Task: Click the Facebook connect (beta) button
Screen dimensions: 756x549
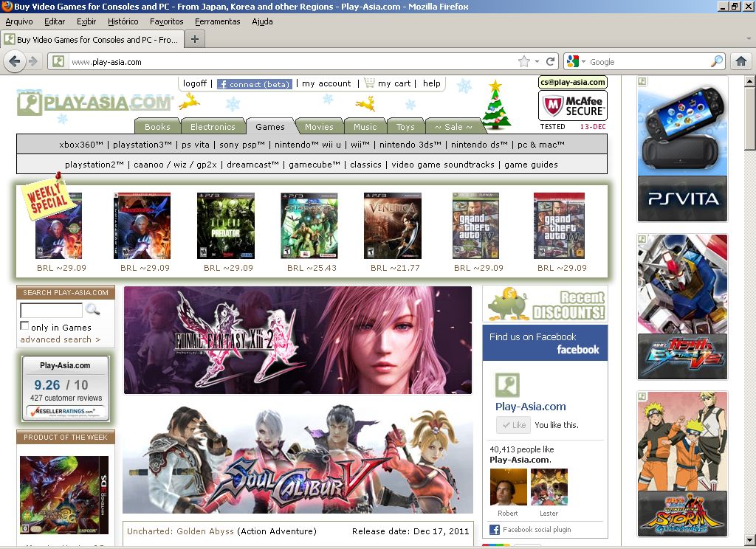Action: pos(255,84)
